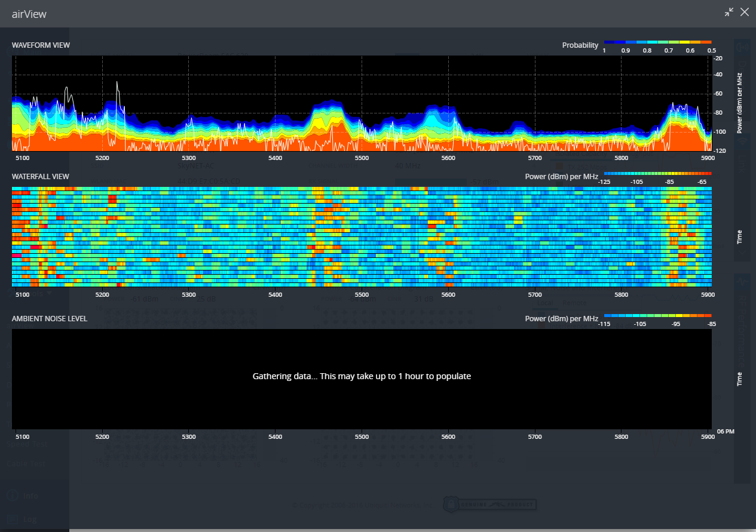756x532 pixels.
Task: Click the 5300 label on the Waveform frequency axis
Action: click(x=189, y=158)
